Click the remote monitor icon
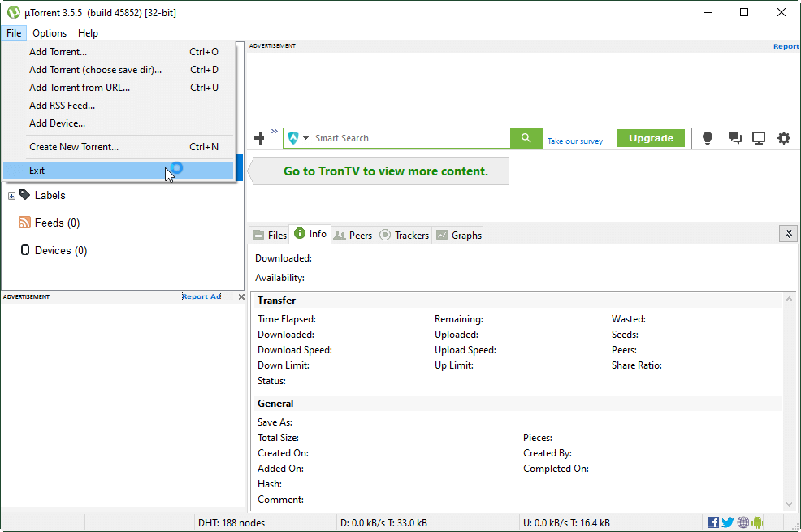 759,138
